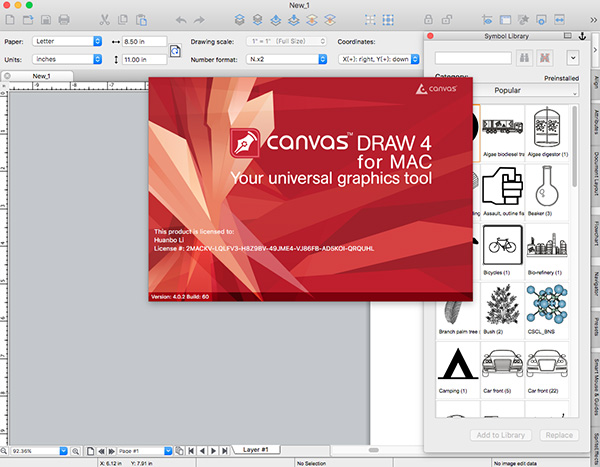600x467 pixels.
Task: Click the Save toolbar icon
Action: click(46, 20)
